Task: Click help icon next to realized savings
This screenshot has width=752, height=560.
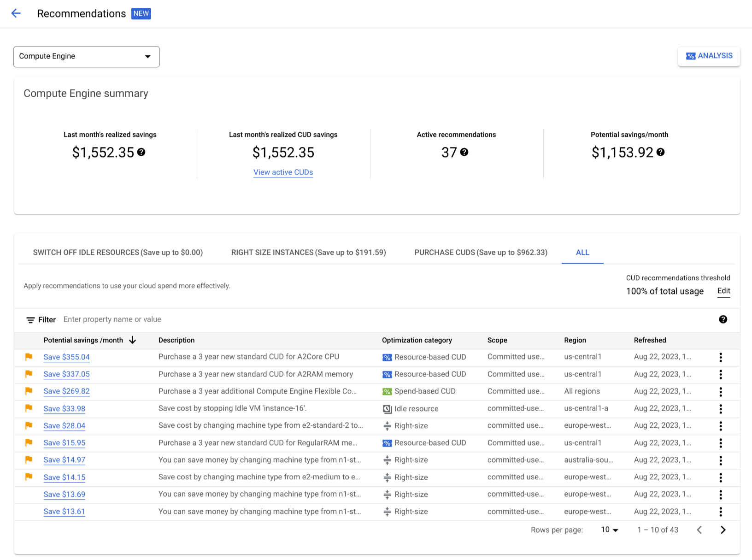Action: pyautogui.click(x=141, y=152)
